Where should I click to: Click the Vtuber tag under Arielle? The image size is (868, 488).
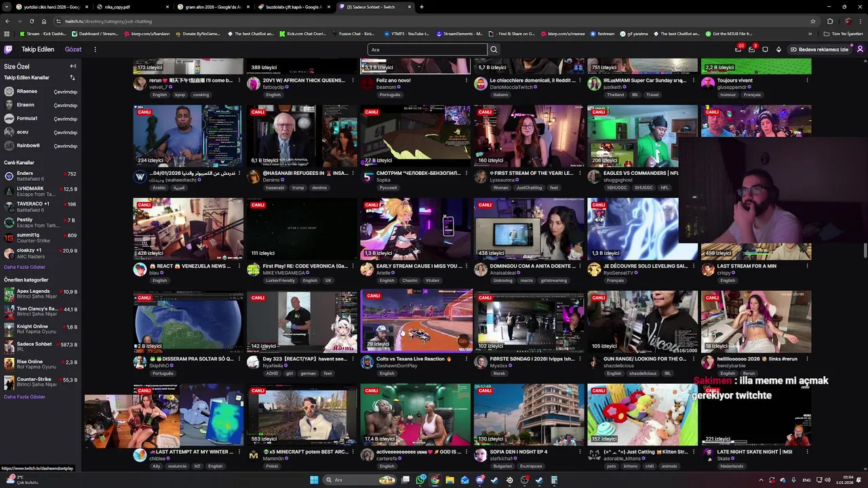pyautogui.click(x=433, y=281)
